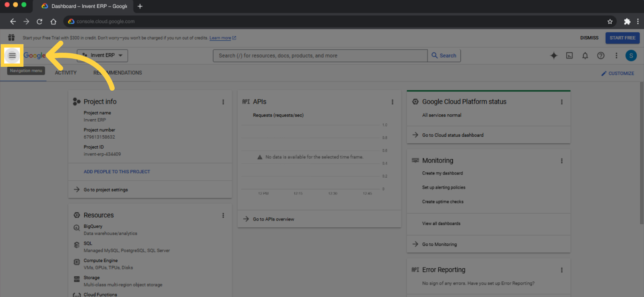Click the START FREE button

point(622,38)
